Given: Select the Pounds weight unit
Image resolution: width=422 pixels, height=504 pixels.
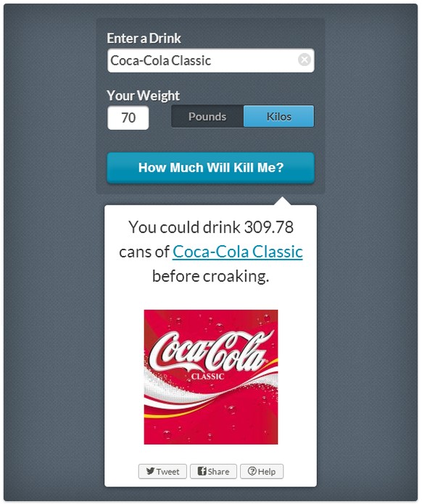Looking at the screenshot, I should coord(207,116).
